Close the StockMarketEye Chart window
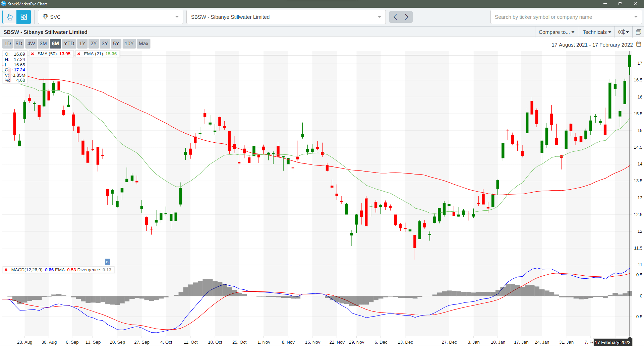644x346 pixels. click(636, 4)
